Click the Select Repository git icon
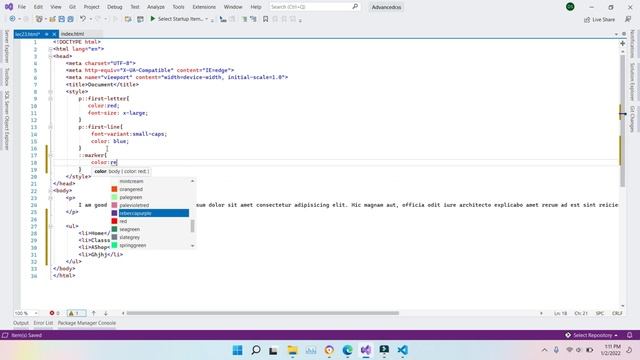The width and height of the screenshot is (640, 360). tap(568, 335)
